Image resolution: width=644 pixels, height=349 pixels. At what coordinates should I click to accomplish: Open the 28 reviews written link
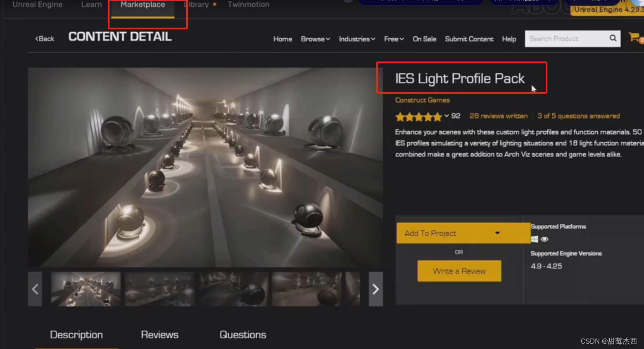(x=499, y=116)
